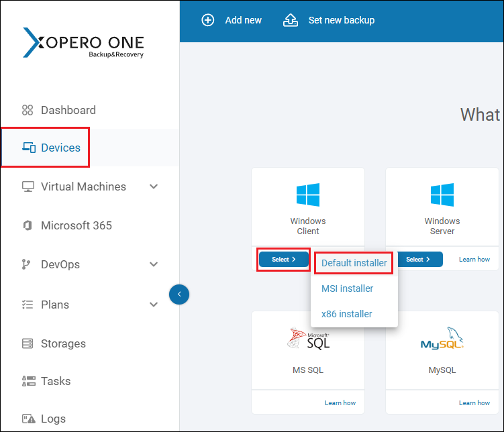Click the Plans menu label
Viewport: 504px width, 432px height.
click(55, 305)
